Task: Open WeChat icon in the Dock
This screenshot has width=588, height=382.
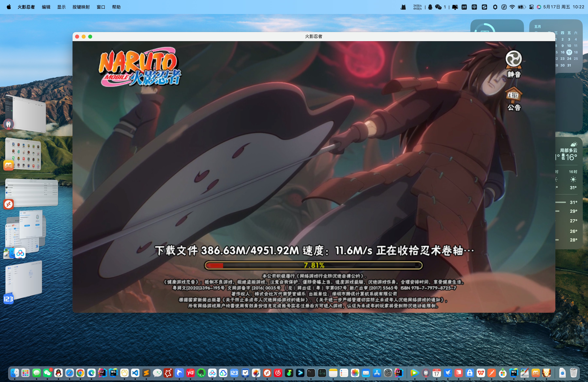Action: pos(47,373)
